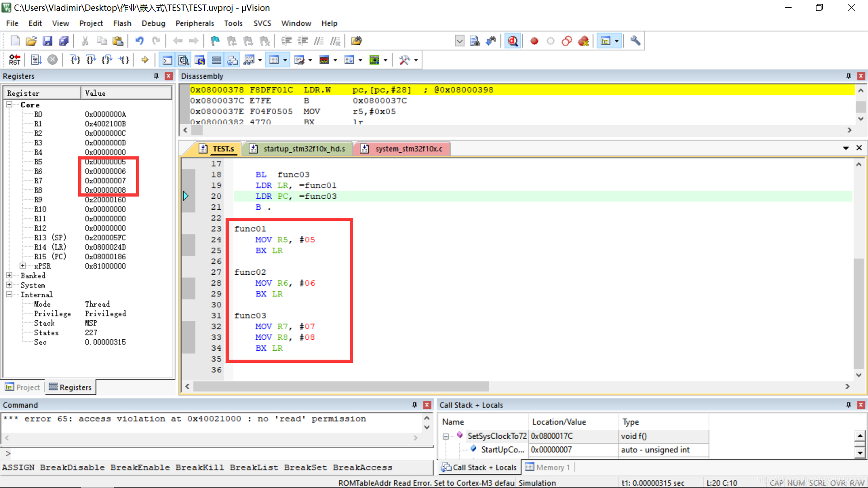Click the New file icon
Screen dimensions: 868x488
pyautogui.click(x=15, y=41)
